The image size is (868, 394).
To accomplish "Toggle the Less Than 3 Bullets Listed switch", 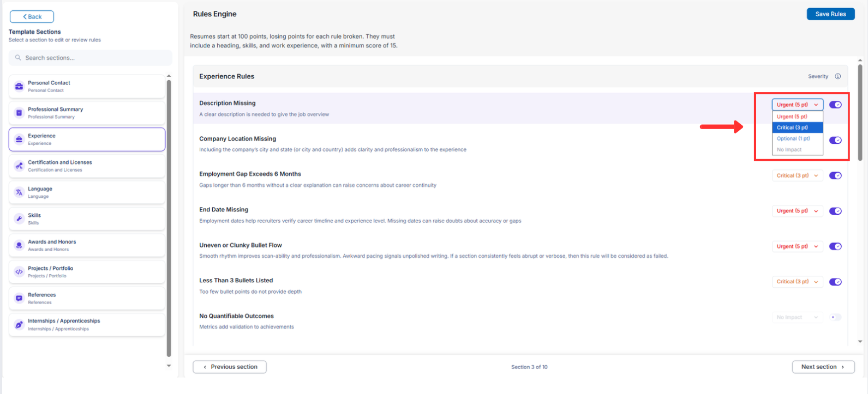I will coord(835,282).
